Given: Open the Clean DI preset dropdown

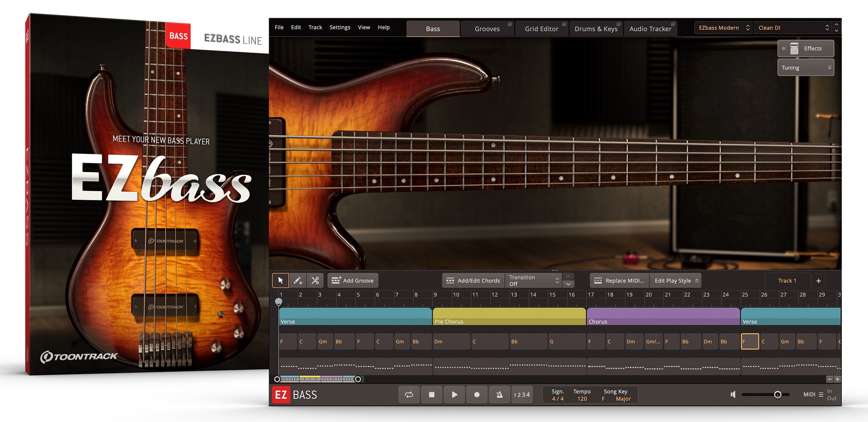Looking at the screenshot, I should click(x=793, y=28).
